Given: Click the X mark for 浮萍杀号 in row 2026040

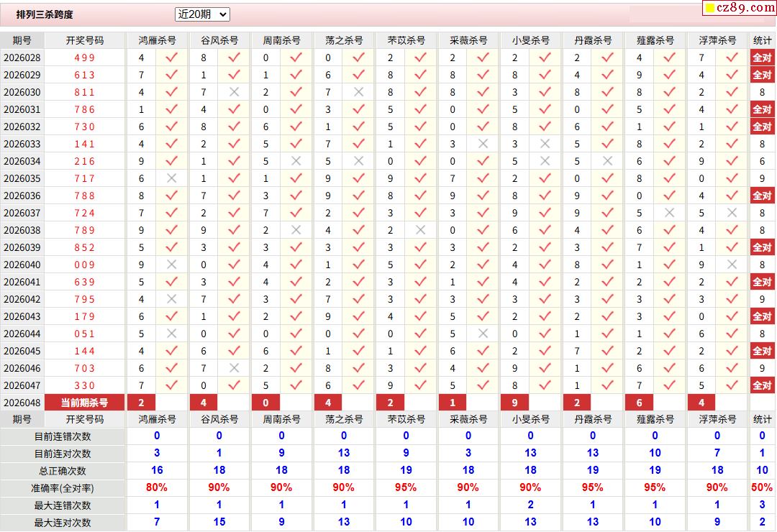Looking at the screenshot, I should (732, 265).
